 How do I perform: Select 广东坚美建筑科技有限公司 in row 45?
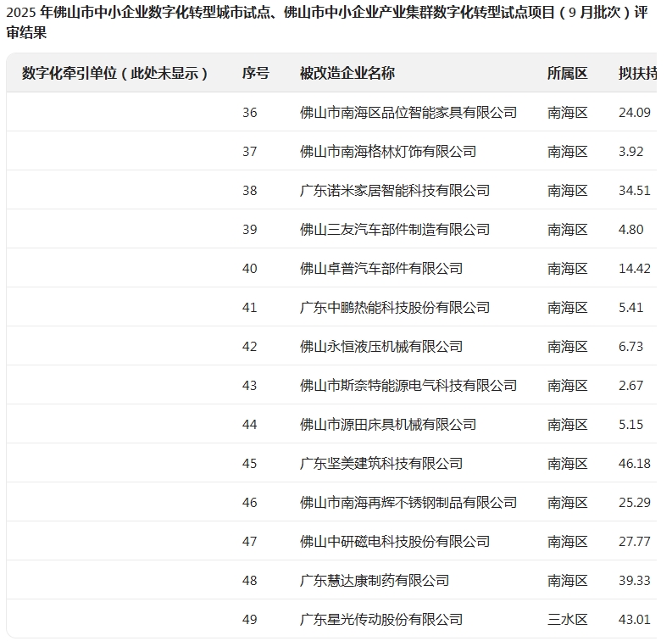pos(381,463)
